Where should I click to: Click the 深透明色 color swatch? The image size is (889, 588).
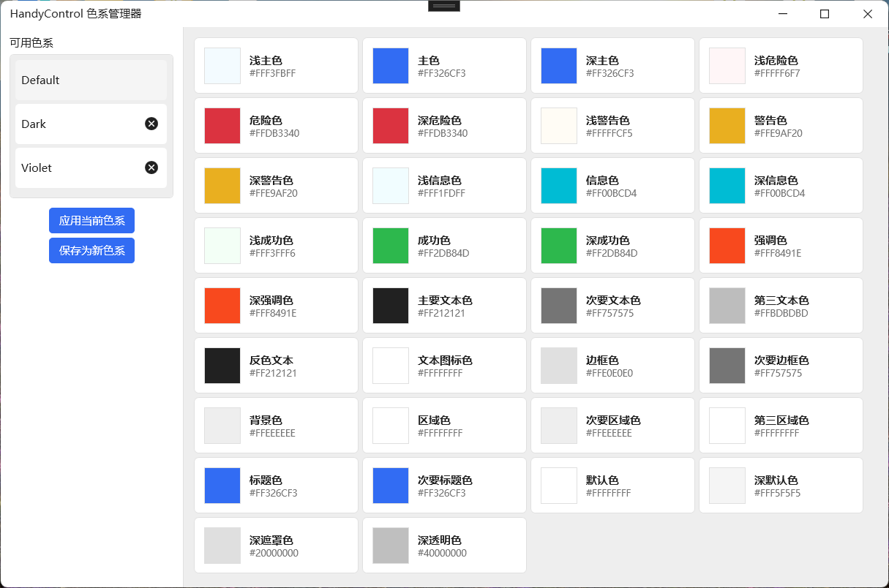click(390, 545)
